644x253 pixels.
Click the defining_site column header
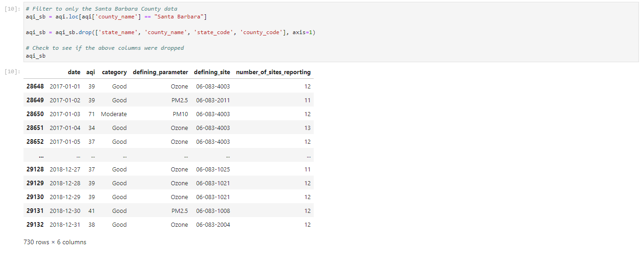(212, 72)
